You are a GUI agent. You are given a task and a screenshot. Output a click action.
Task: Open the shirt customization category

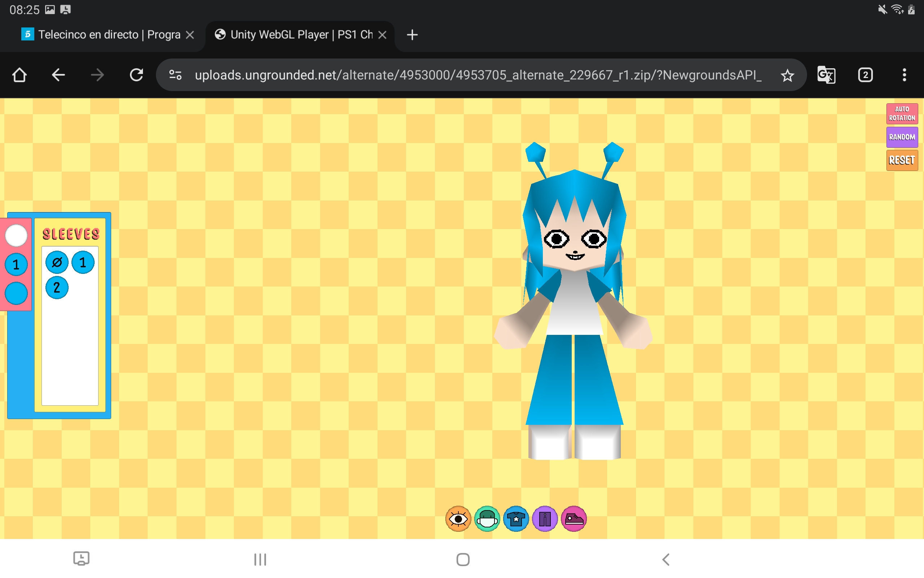pyautogui.click(x=516, y=519)
